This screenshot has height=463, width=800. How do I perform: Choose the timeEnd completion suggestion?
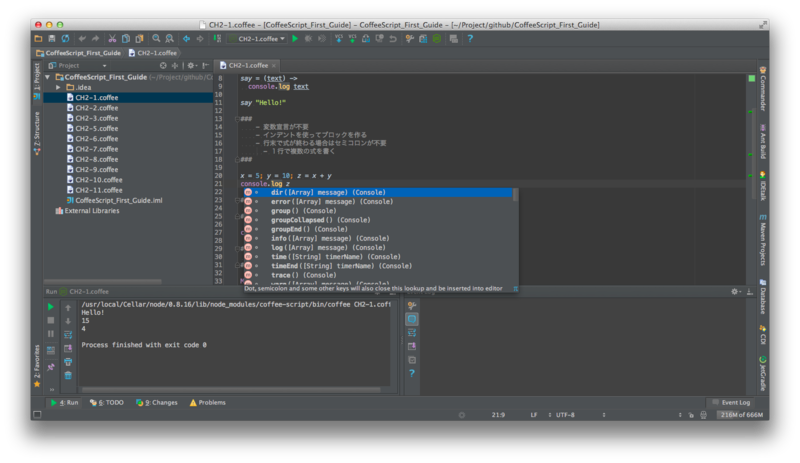378,266
